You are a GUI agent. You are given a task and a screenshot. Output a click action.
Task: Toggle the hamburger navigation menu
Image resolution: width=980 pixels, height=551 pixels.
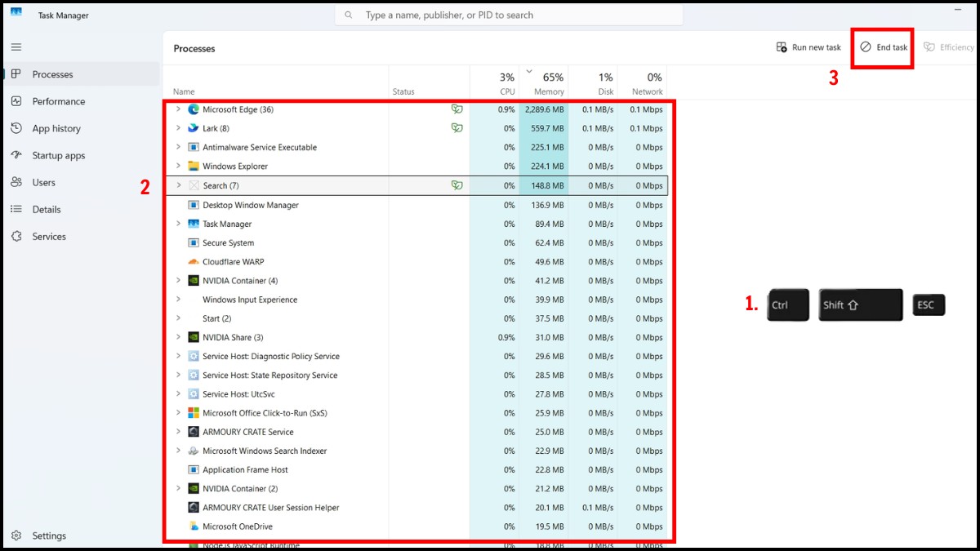click(x=16, y=47)
